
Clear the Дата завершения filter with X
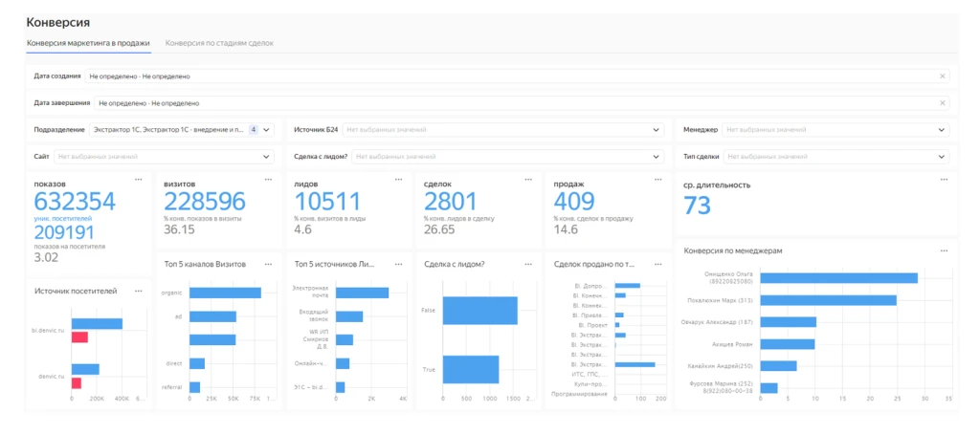pos(942,102)
